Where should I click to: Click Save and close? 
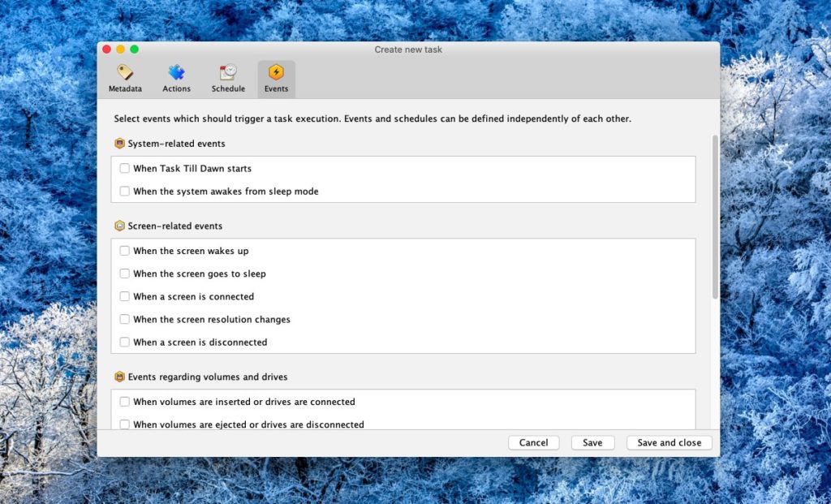(669, 442)
